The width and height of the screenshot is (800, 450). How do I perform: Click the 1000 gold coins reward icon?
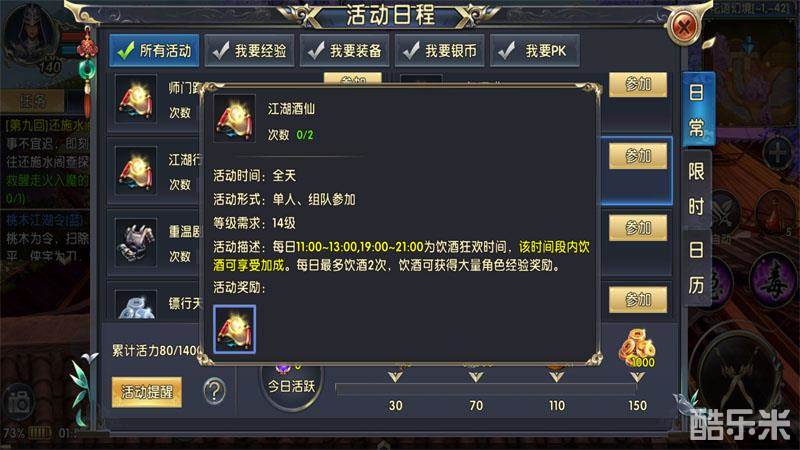click(x=637, y=348)
